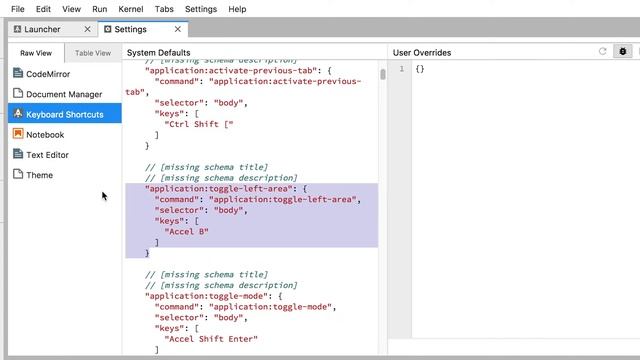Image resolution: width=640 pixels, height=360 pixels.
Task: Click the "application:activate-previous-tab" key line
Action: click(x=238, y=70)
